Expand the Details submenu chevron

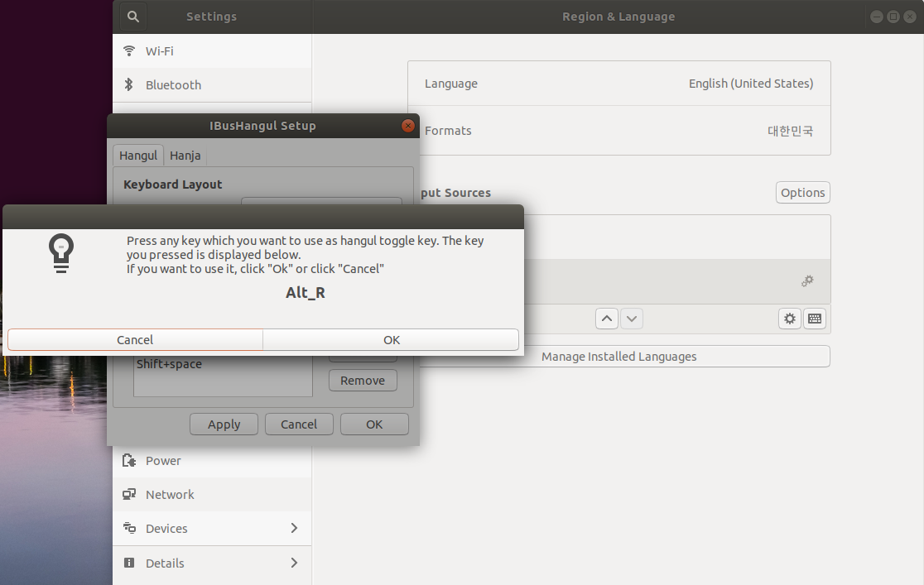pos(294,563)
